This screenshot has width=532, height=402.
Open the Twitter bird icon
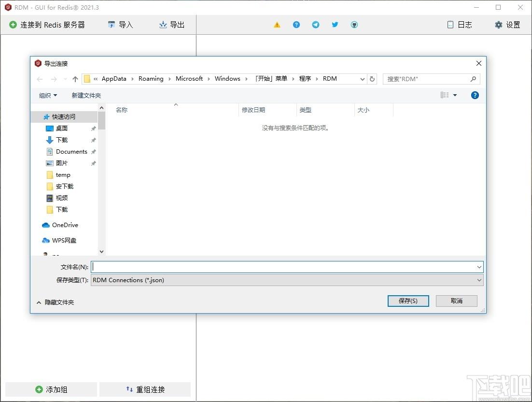click(335, 25)
